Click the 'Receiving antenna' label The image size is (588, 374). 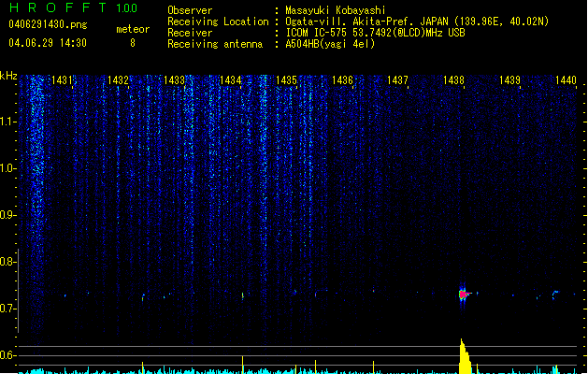pos(215,44)
